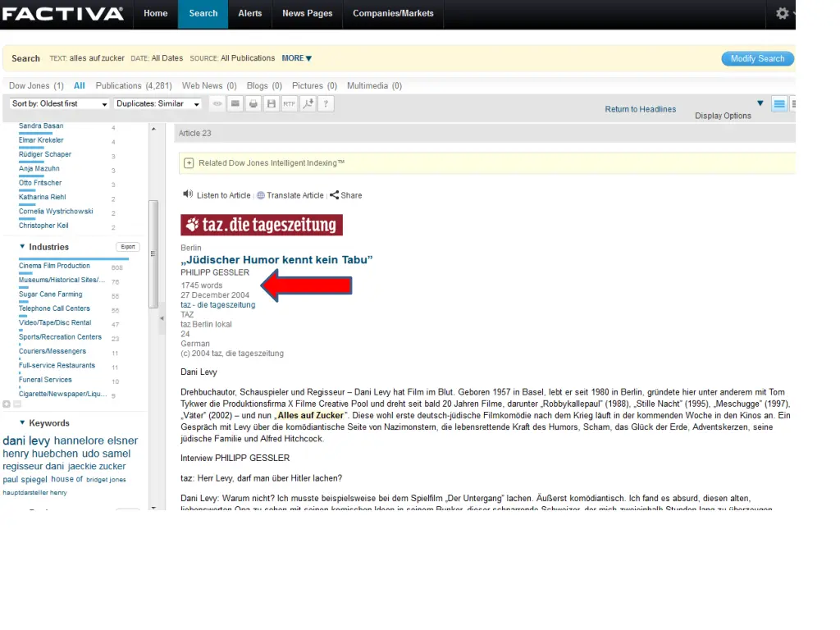This screenshot has width=840, height=630.
Task: Select the Pictures (0) tab
Action: click(314, 85)
